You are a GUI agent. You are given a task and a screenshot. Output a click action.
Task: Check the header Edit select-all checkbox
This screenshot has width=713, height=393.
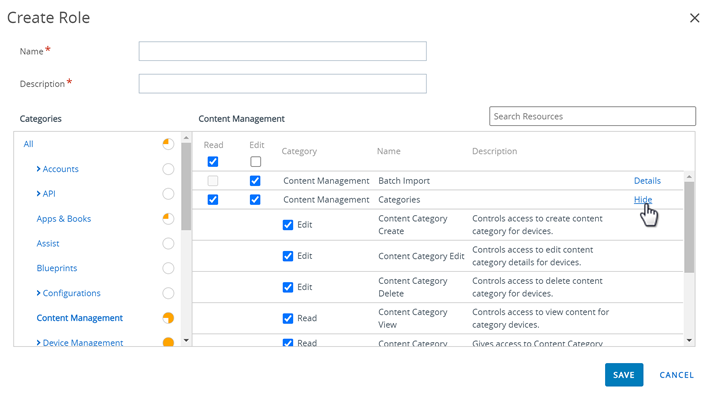tap(256, 161)
